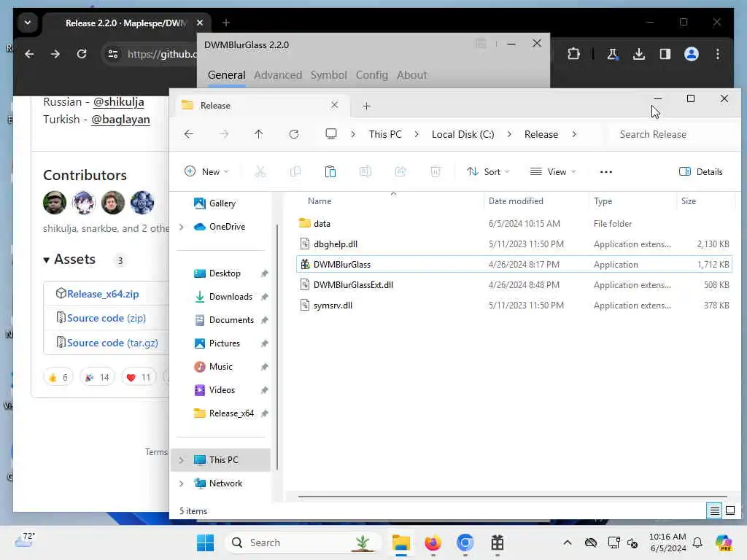747x560 pixels.
Task: Open notification bell in system tray
Action: tap(697, 542)
